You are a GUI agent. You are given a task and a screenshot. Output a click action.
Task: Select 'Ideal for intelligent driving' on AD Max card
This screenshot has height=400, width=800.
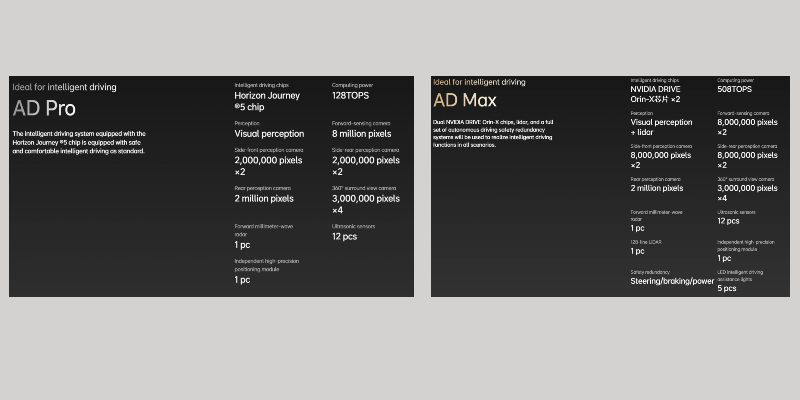479,82
